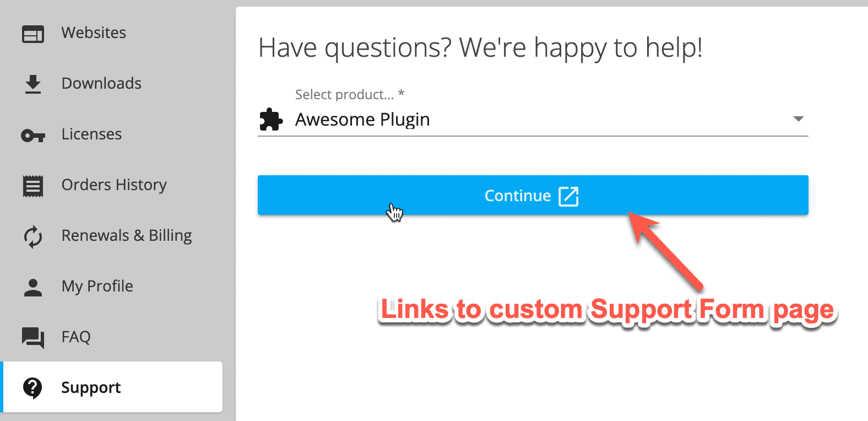The width and height of the screenshot is (868, 421).
Task: Click the Support question mark icon
Action: tap(33, 388)
